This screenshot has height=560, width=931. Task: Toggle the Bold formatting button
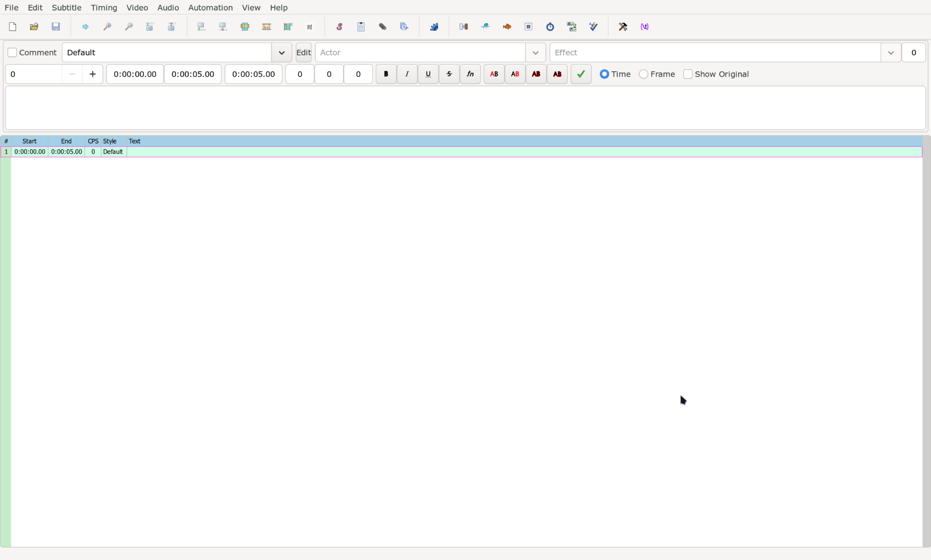[x=385, y=74]
